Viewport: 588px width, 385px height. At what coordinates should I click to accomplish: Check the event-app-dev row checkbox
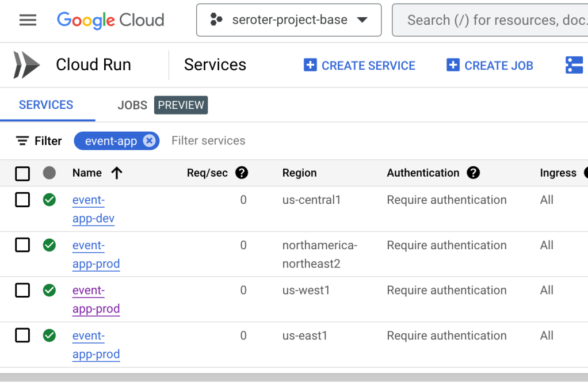(x=22, y=200)
